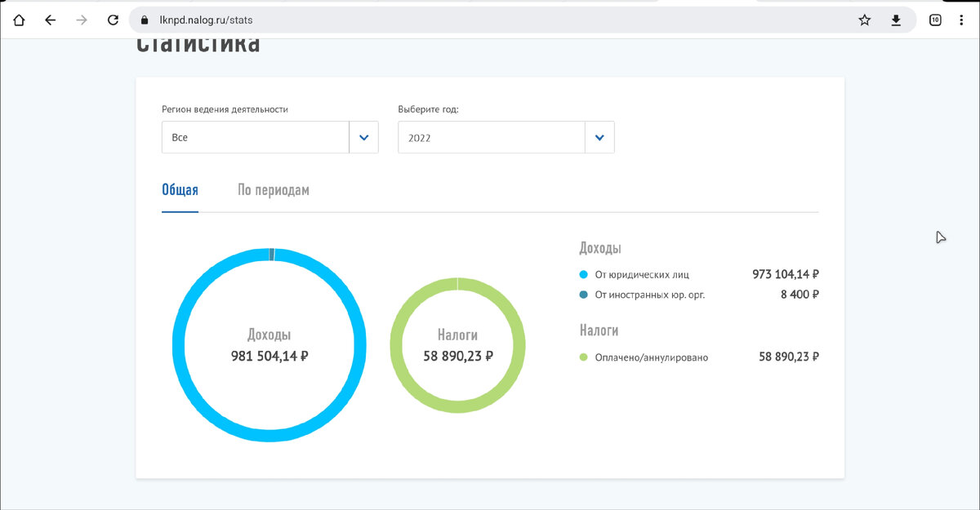Select the "От юридических лиц" legend label
980x510 pixels.
[642, 274]
